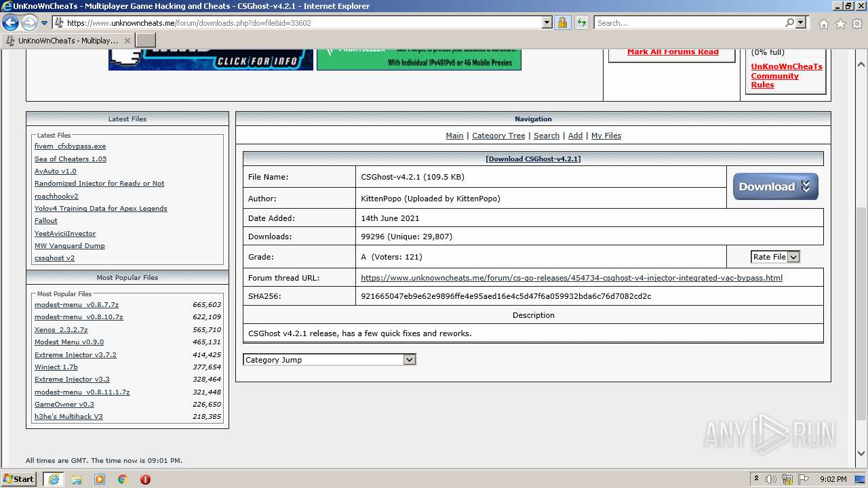Open MW Vanguard Dump link
This screenshot has width=868, height=488.
(x=70, y=246)
